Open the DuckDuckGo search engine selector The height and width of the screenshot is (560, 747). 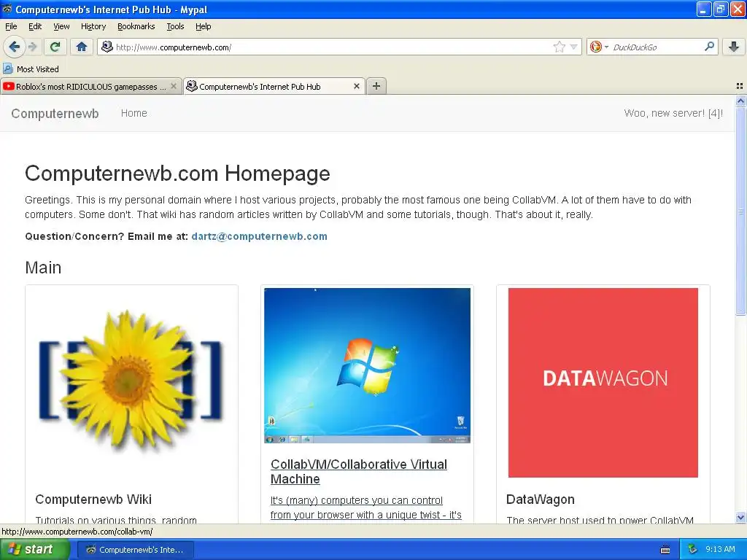click(x=599, y=47)
